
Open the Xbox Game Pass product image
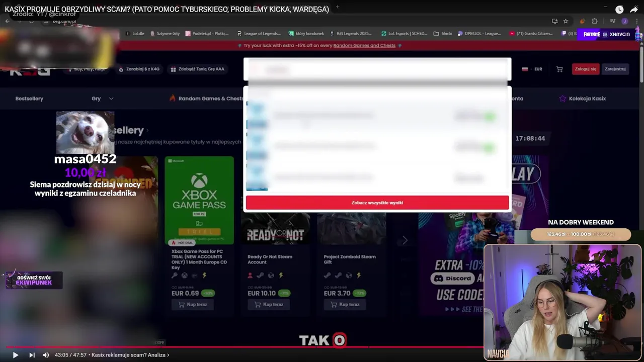coord(199,201)
